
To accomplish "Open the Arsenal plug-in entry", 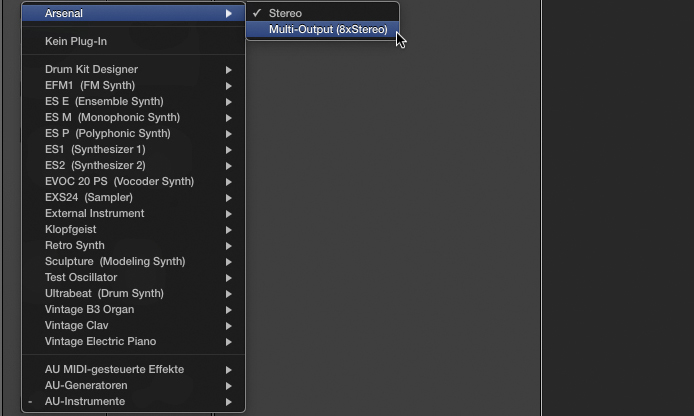I will pyautogui.click(x=133, y=13).
